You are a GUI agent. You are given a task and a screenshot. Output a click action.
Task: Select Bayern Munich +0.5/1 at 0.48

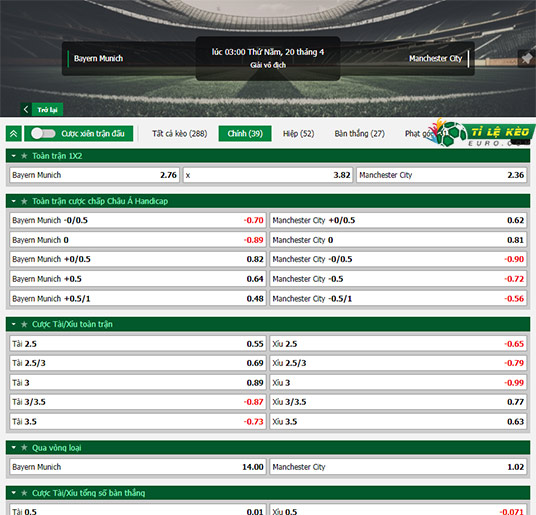tap(138, 298)
